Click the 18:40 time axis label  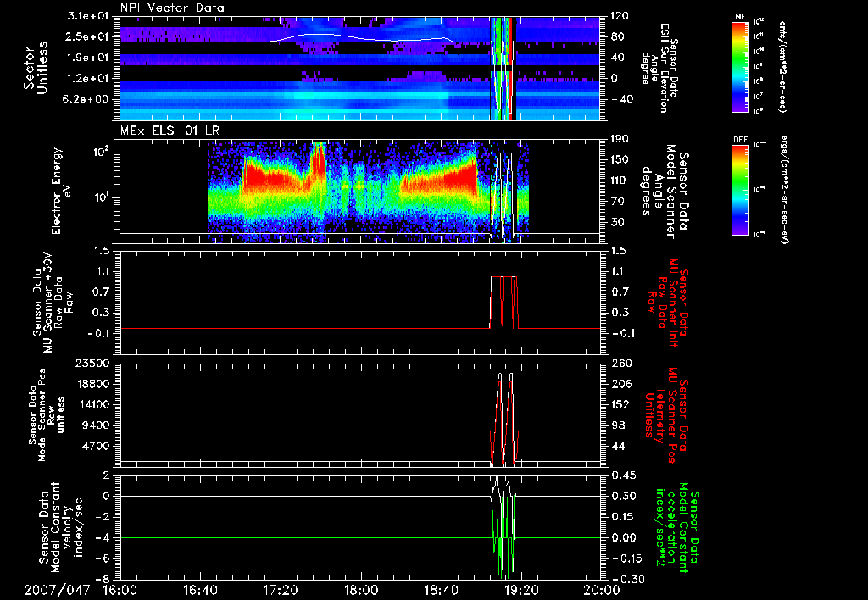pyautogui.click(x=441, y=590)
